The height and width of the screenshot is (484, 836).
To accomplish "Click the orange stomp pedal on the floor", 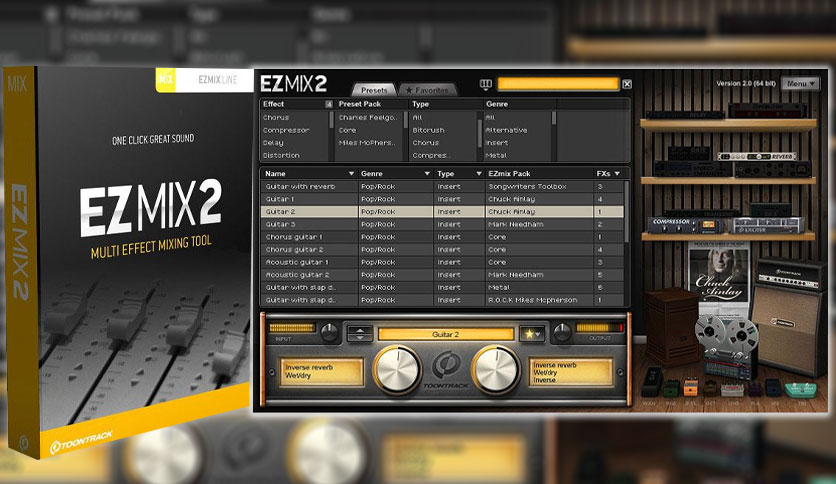I will (690, 388).
